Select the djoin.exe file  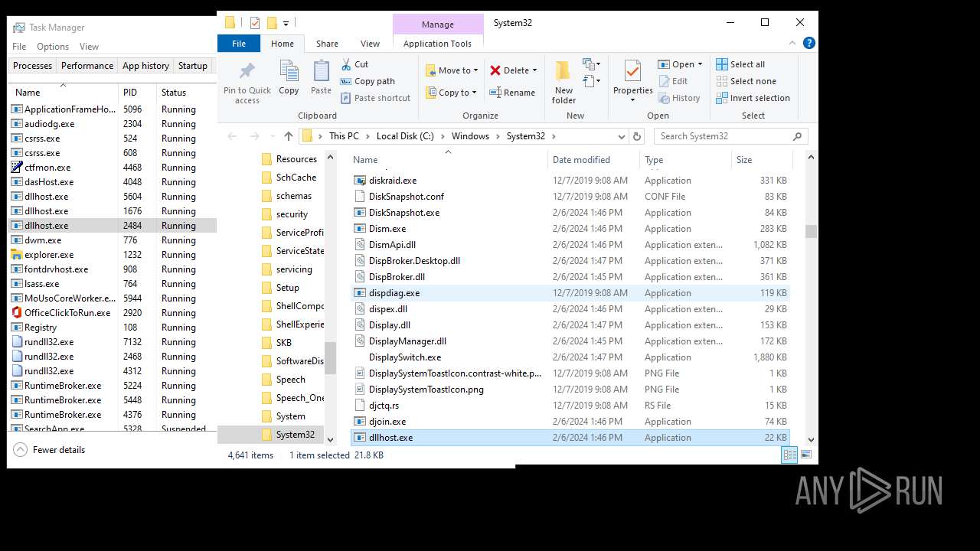(x=570, y=422)
